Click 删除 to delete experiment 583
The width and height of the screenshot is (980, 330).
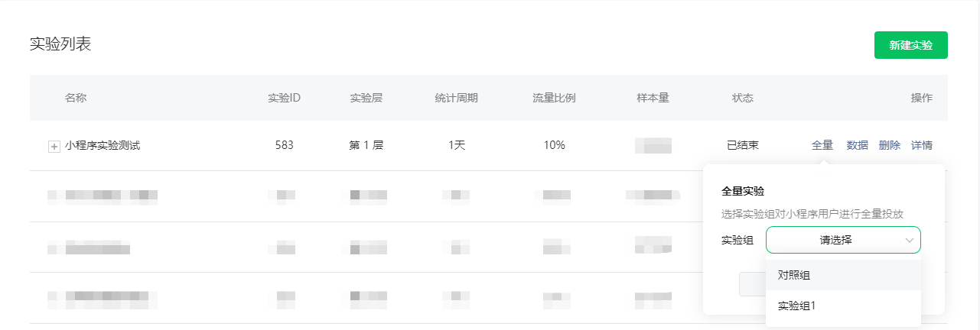click(x=890, y=145)
